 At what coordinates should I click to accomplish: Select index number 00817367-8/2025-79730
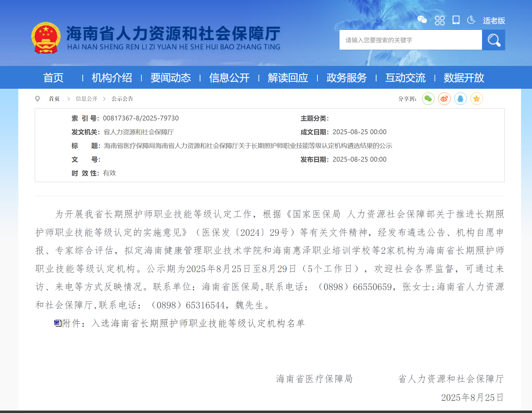[141, 118]
